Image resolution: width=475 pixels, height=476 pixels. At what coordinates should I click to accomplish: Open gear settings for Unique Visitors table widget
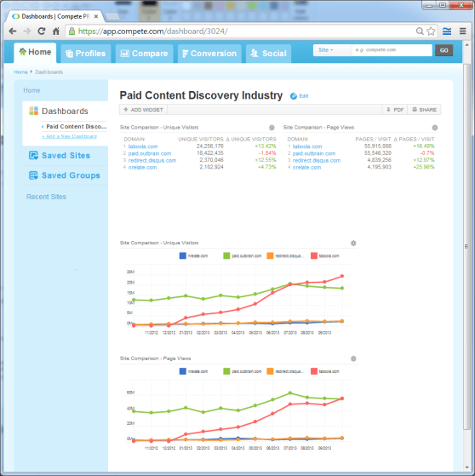click(272, 128)
